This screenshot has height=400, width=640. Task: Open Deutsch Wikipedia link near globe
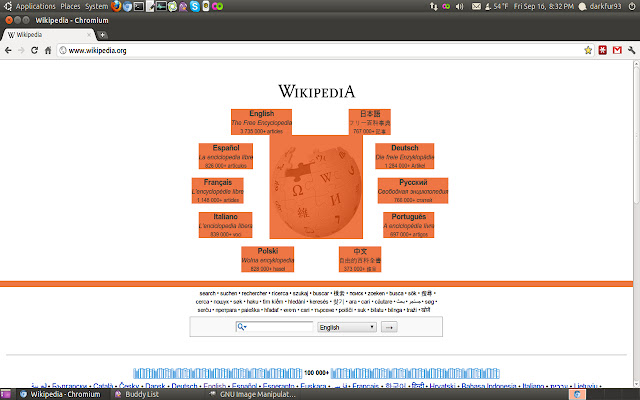[404, 156]
